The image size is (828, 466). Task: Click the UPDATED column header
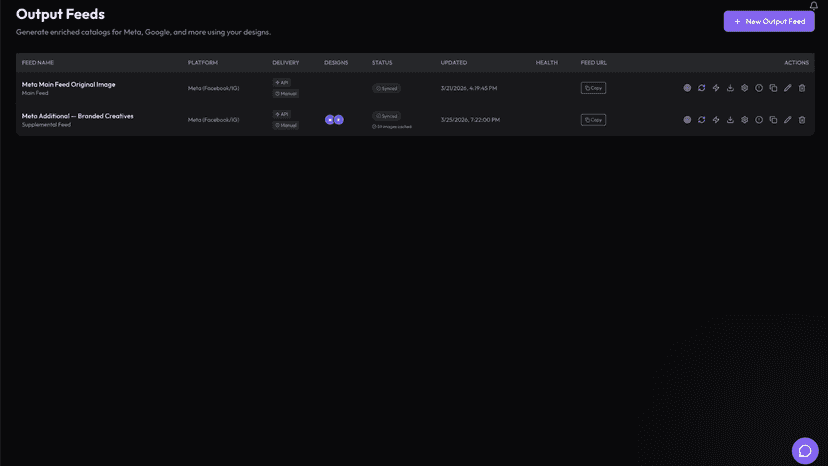tap(454, 62)
